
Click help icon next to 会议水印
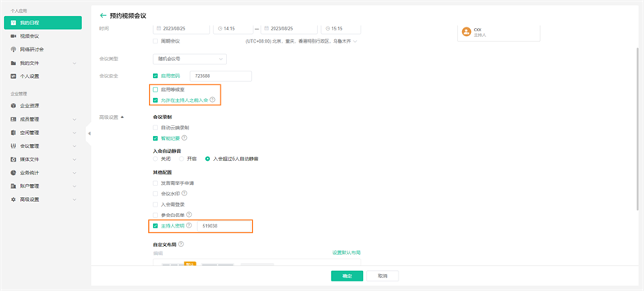point(184,193)
